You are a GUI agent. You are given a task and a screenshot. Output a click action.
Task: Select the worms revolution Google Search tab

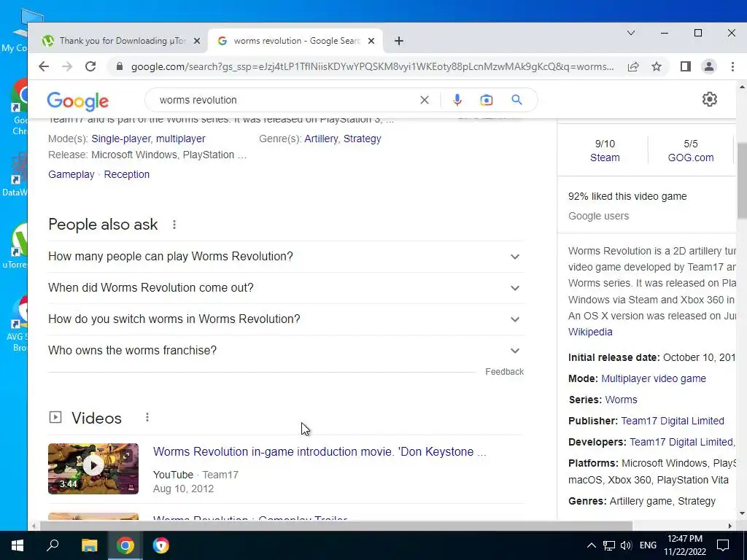(295, 41)
